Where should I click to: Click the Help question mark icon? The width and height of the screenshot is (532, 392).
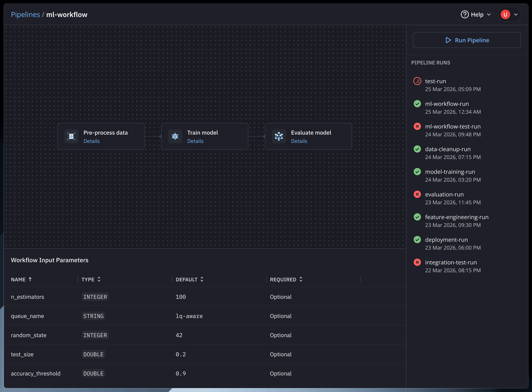pyautogui.click(x=465, y=14)
